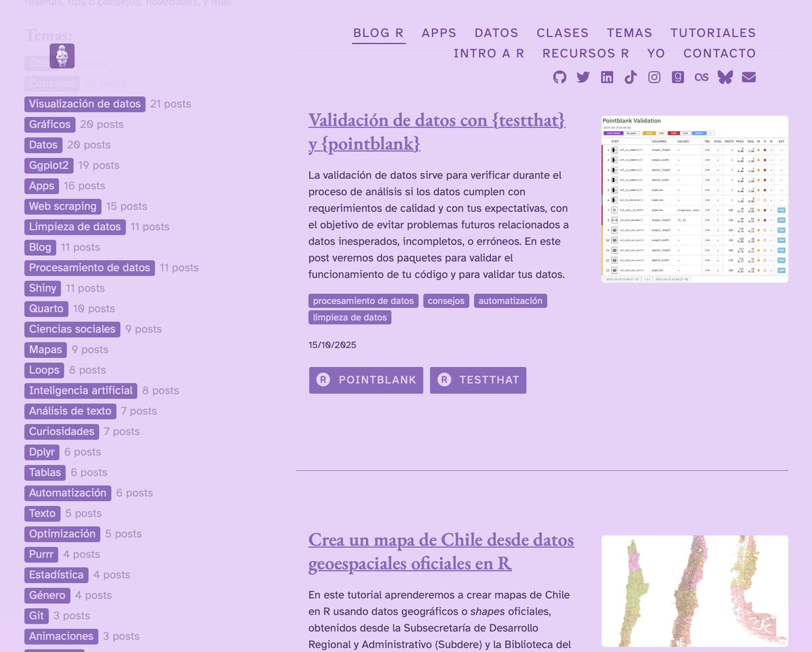Click the email envelope icon
The image size is (812, 652).
pyautogui.click(x=748, y=77)
